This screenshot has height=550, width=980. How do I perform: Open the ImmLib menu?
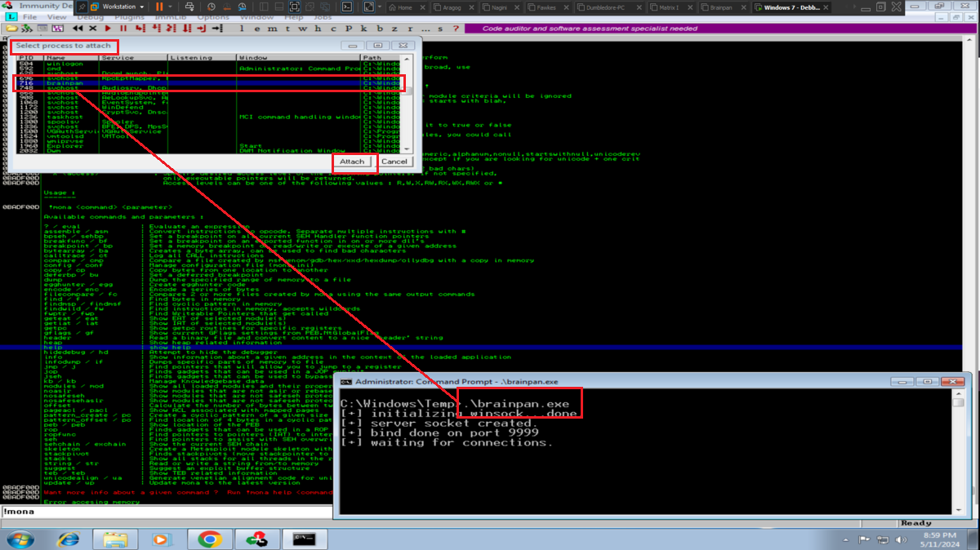click(x=171, y=17)
